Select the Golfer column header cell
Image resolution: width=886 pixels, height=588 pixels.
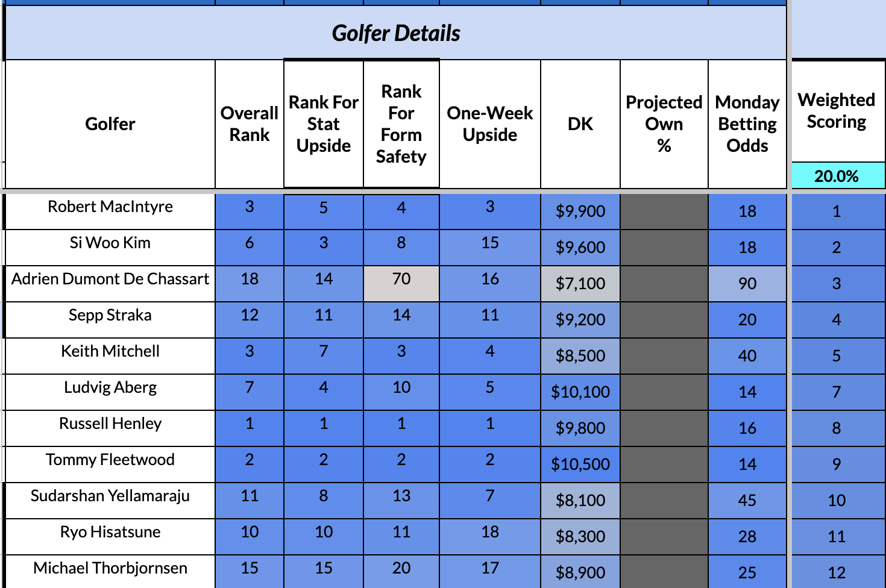click(110, 124)
